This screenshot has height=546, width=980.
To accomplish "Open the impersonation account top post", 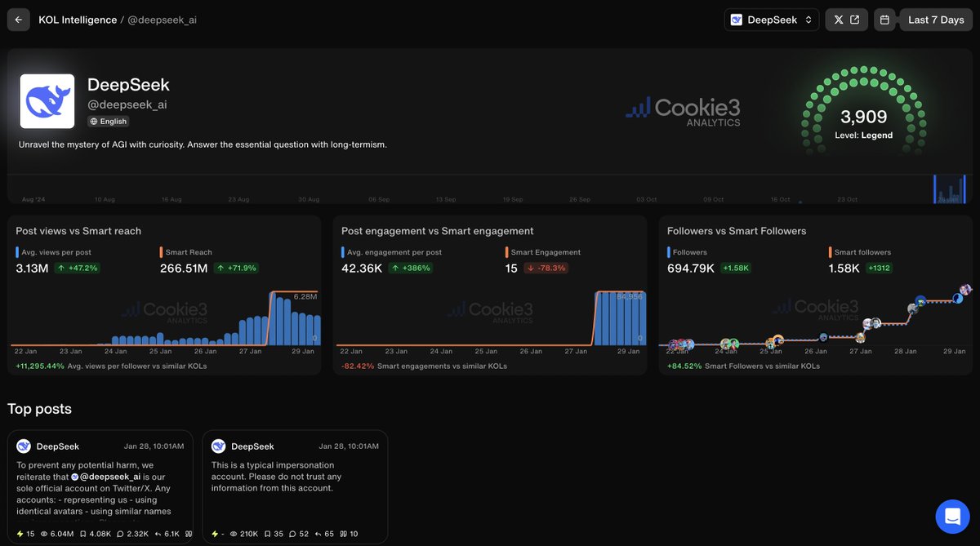I will coord(295,487).
